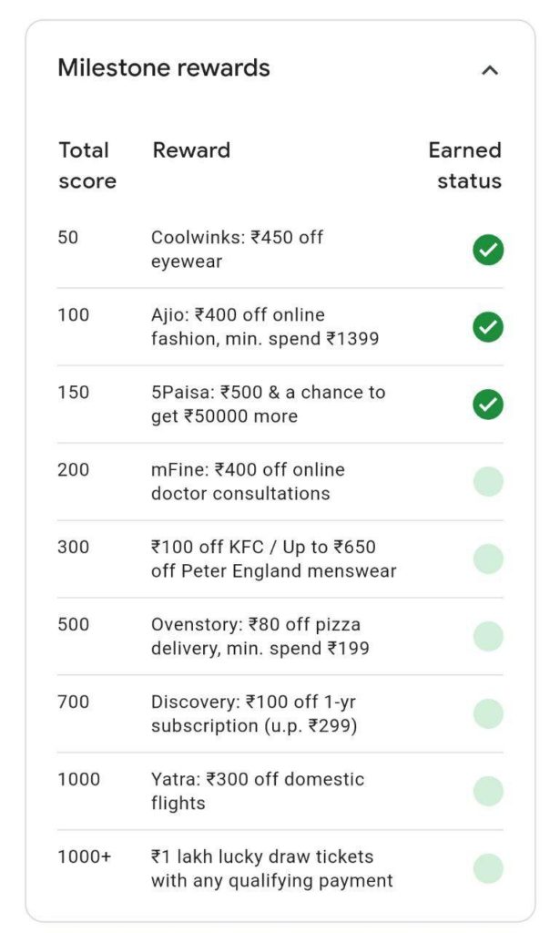Select the 5Paisa ₹500 reward text
560x933 pixels.
(268, 404)
